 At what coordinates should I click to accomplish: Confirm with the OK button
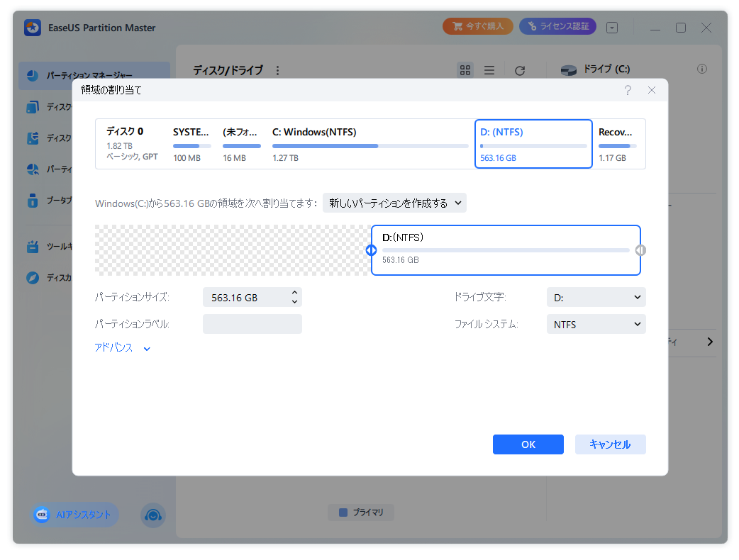click(x=528, y=444)
